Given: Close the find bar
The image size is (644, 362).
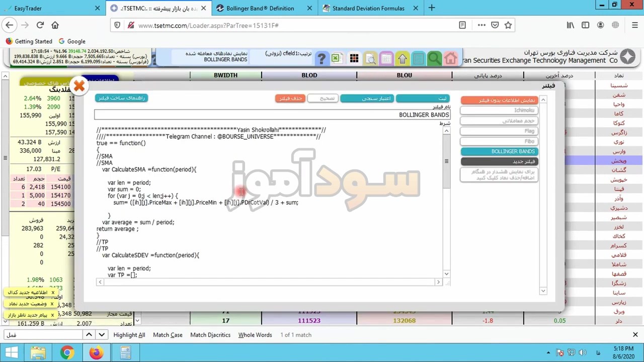Looking at the screenshot, I should tap(635, 334).
